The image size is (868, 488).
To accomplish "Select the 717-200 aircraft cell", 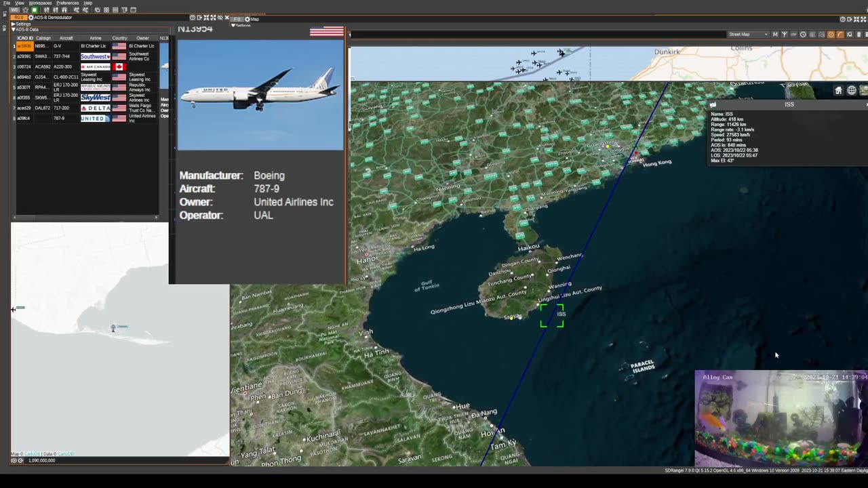I will (x=66, y=108).
